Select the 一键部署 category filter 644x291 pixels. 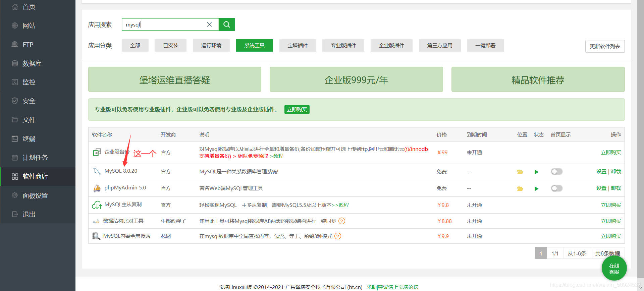pos(485,45)
